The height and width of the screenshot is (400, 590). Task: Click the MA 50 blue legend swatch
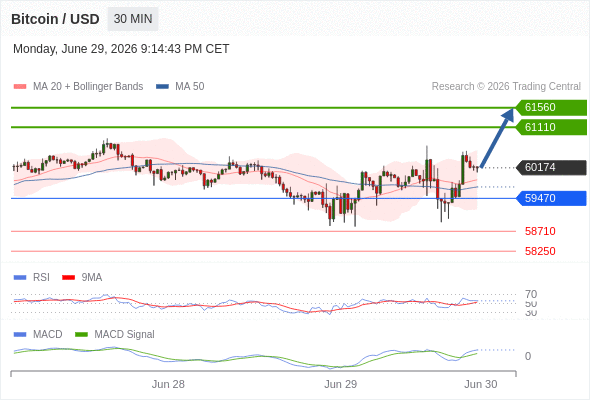coord(162,87)
